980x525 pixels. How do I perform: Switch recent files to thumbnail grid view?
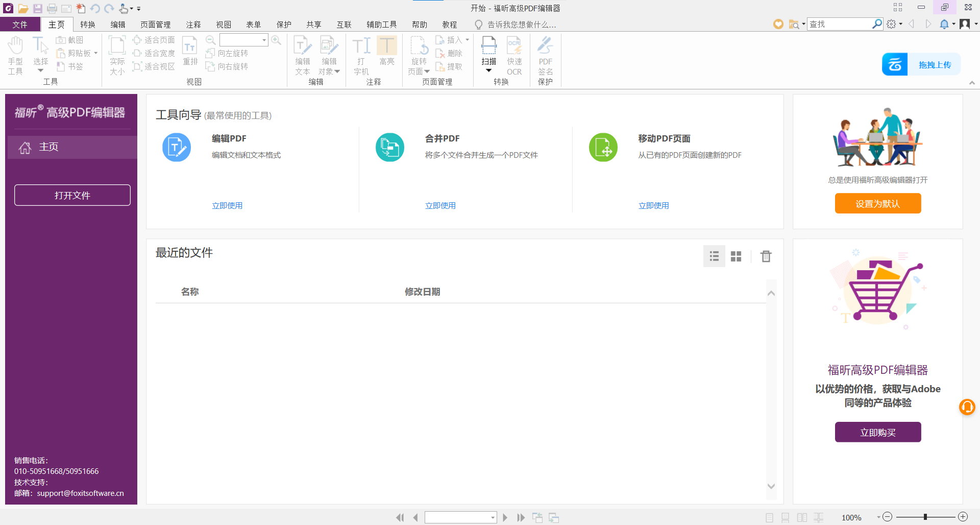tap(736, 256)
